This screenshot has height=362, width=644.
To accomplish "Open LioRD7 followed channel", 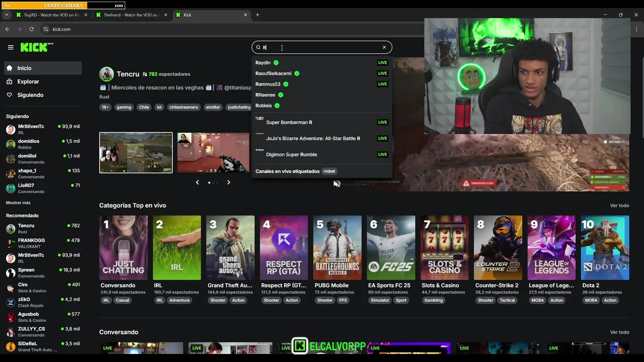I will (x=43, y=188).
